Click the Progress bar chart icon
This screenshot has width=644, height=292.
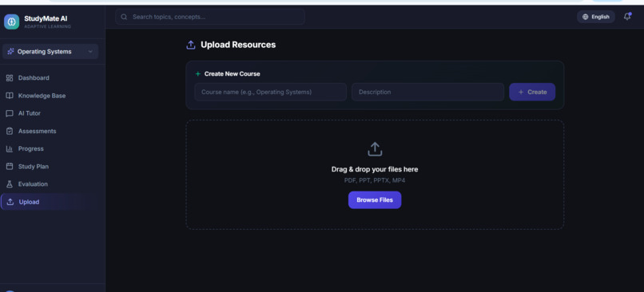(x=10, y=149)
